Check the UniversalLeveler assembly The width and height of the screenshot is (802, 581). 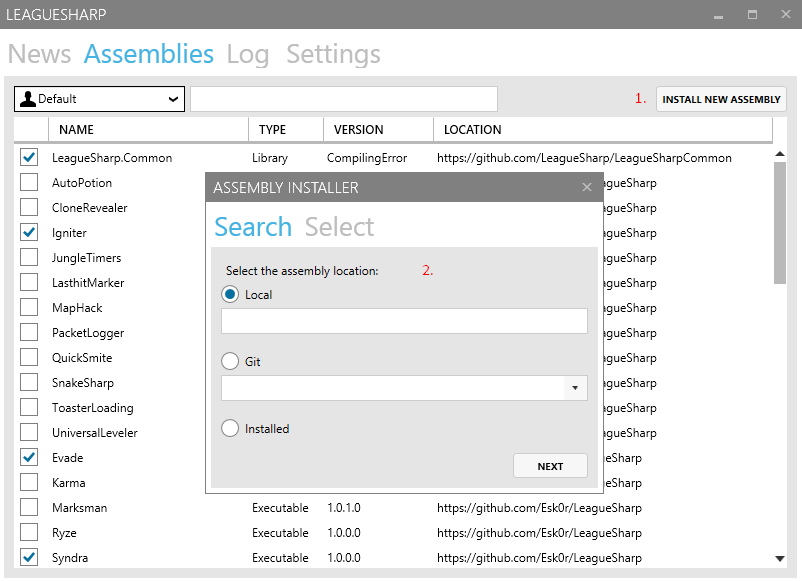(x=29, y=433)
